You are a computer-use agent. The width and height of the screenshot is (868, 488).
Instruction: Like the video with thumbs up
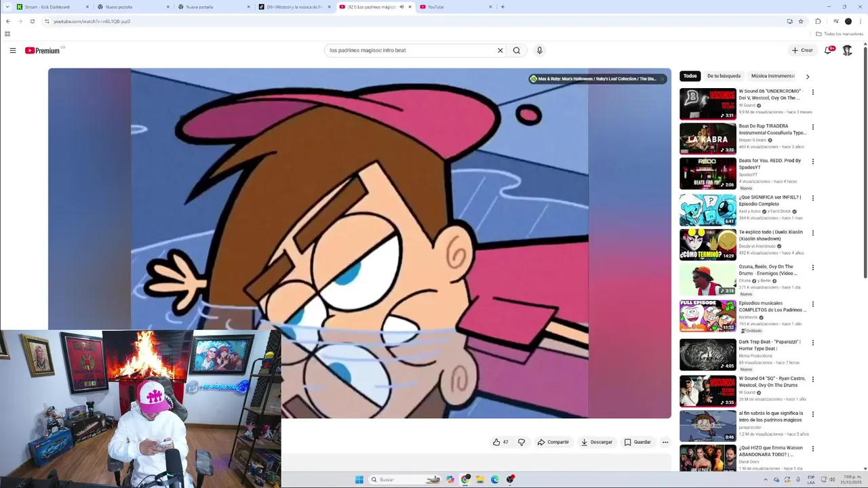coord(500,442)
